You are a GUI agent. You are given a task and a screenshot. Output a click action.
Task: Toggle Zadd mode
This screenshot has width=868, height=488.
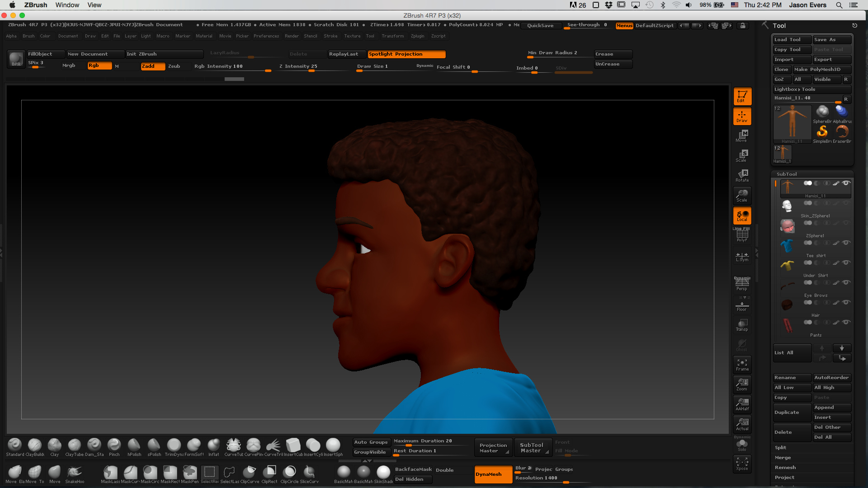tap(153, 66)
